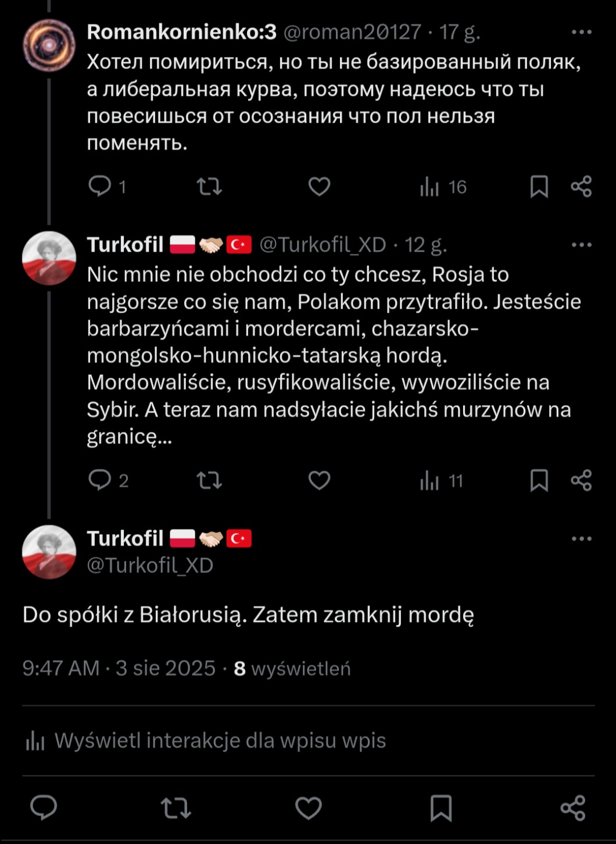Repost the main post
This screenshot has width=616, height=844.
point(176,808)
